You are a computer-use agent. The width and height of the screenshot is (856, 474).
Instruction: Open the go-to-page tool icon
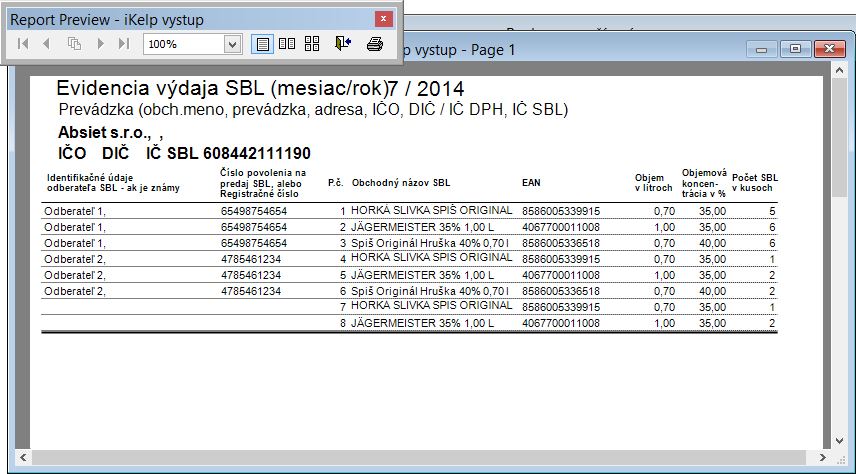tap(73, 44)
